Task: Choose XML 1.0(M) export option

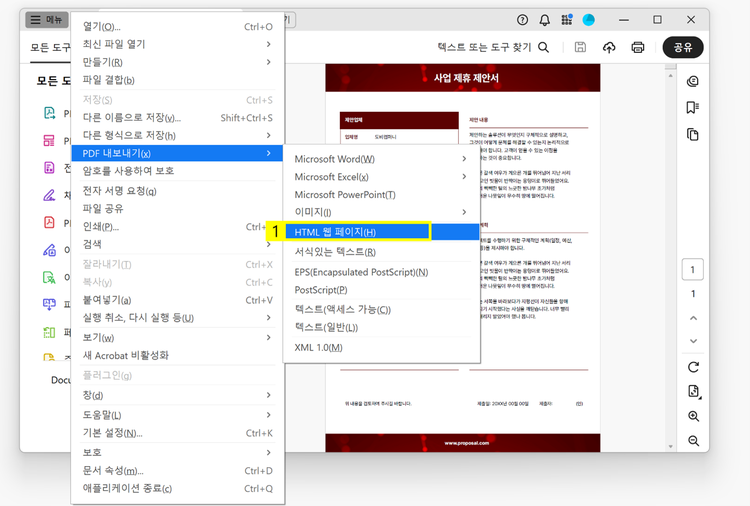Action: (381, 347)
